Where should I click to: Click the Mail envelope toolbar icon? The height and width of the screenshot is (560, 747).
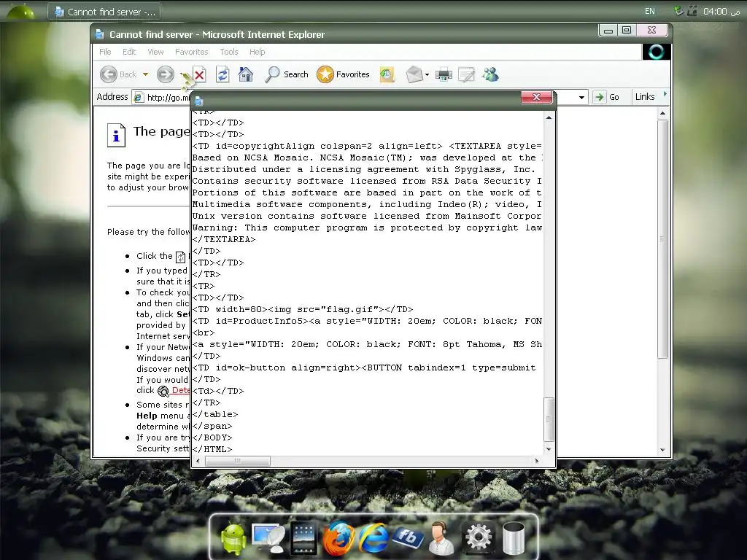[414, 74]
